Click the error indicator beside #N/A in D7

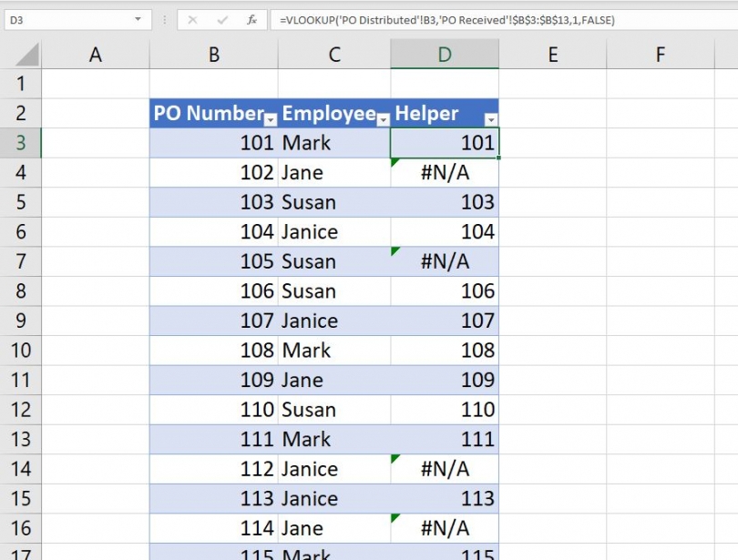(395, 249)
